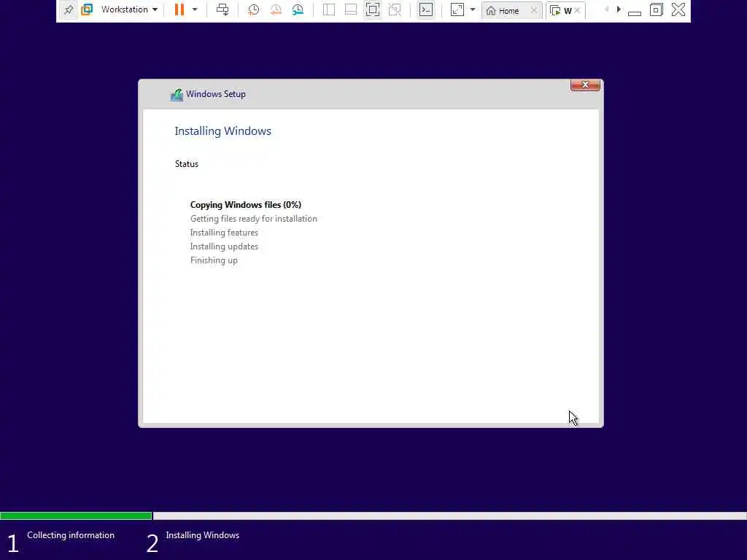The height and width of the screenshot is (560, 747).
Task: Click the green setup progress bar segment
Action: (x=76, y=516)
